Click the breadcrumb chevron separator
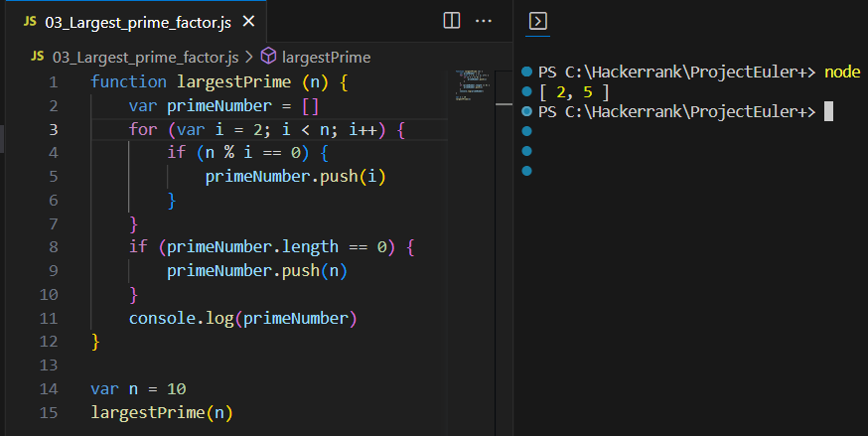 tap(249, 57)
